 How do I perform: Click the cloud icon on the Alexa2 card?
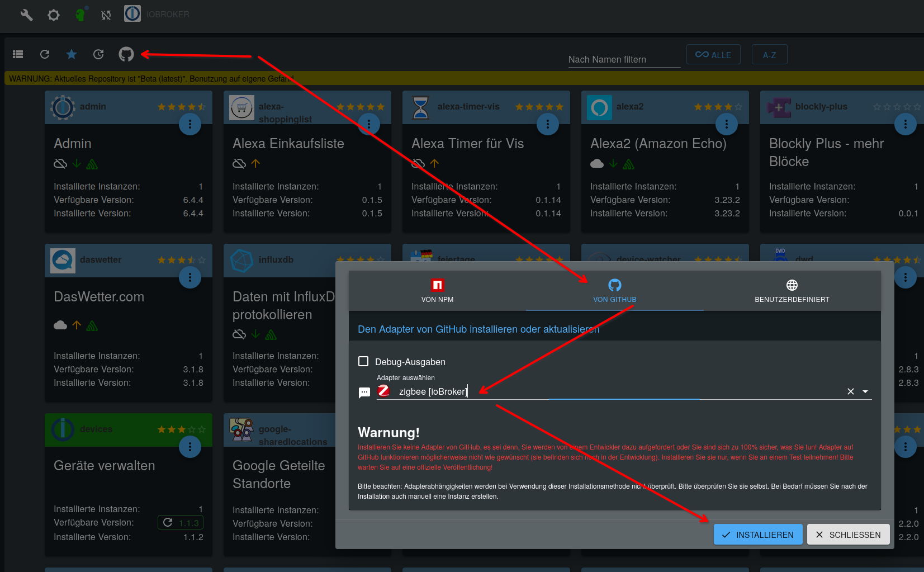pyautogui.click(x=597, y=164)
